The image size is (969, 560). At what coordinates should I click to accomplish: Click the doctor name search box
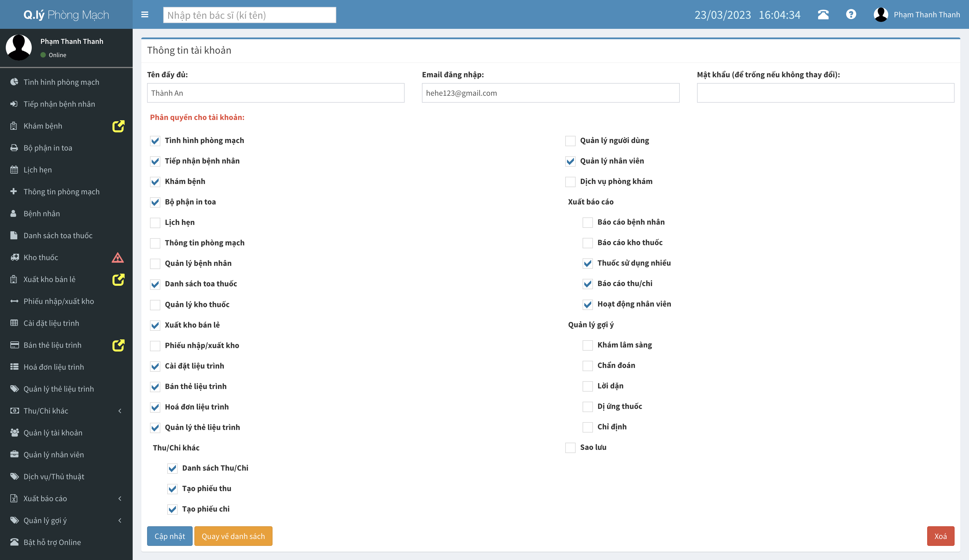(249, 15)
